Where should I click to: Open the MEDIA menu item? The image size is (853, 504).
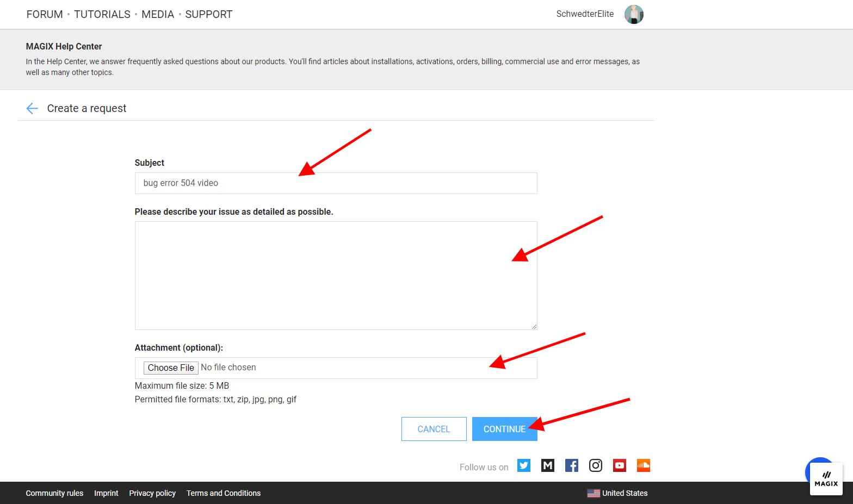pos(158,14)
